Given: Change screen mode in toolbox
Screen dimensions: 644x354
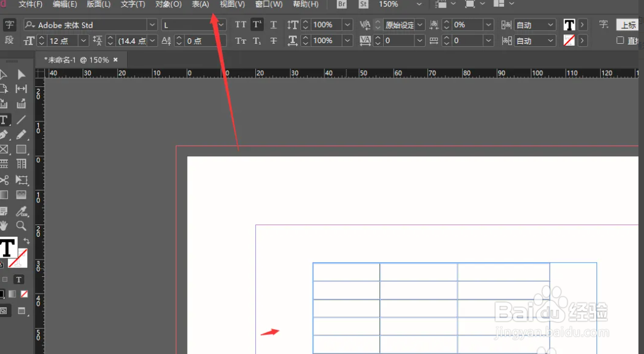Looking at the screenshot, I should point(22,311).
